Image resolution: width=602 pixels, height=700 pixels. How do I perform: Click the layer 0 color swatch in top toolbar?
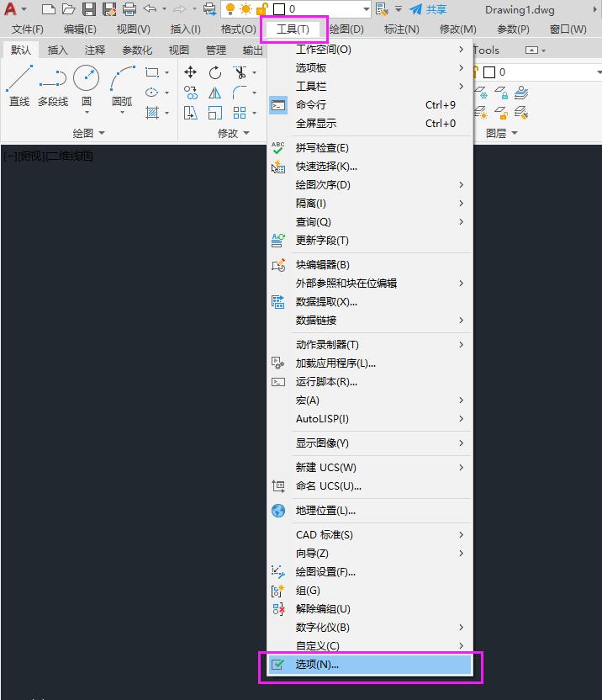(x=279, y=9)
